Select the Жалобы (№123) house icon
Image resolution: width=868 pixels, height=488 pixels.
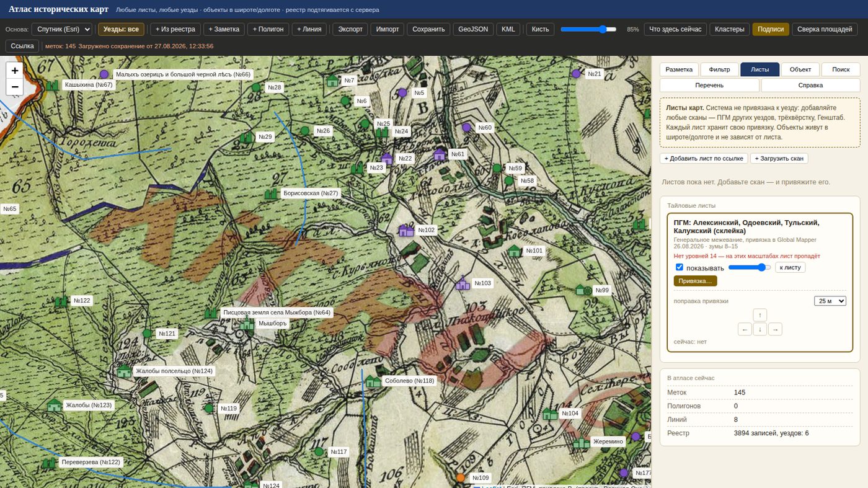tap(55, 406)
